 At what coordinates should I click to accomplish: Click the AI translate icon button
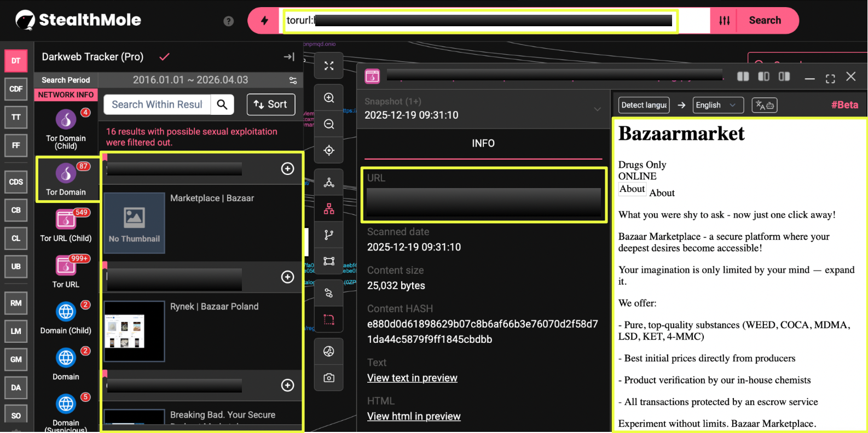pos(765,105)
